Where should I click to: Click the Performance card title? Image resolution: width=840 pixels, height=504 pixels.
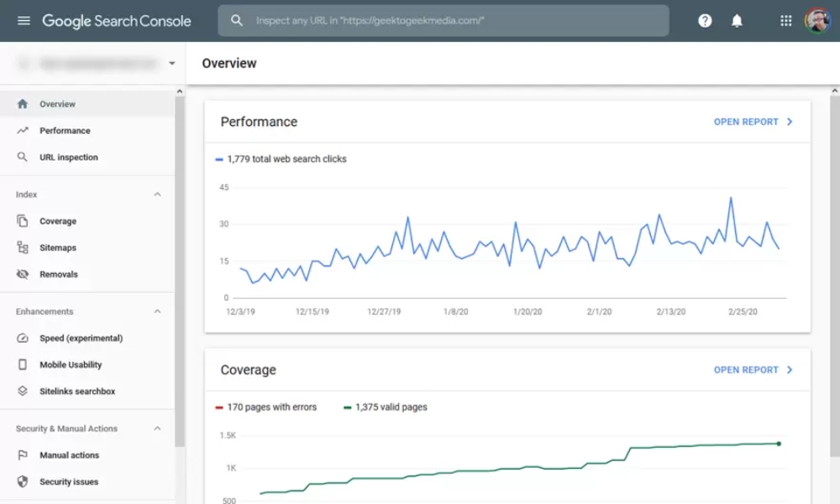[x=259, y=122]
